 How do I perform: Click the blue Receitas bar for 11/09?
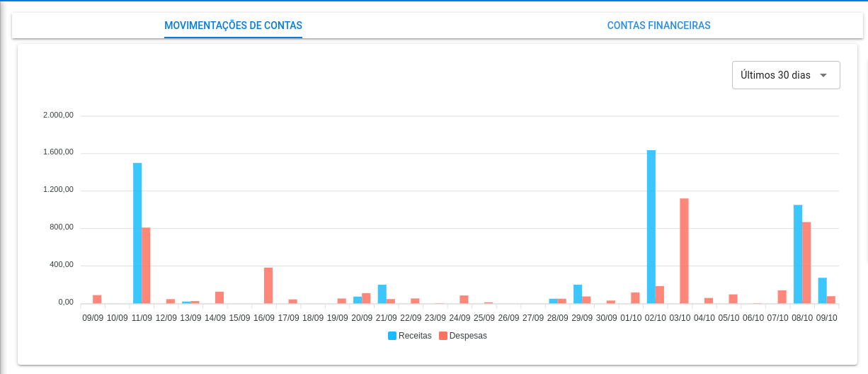[137, 234]
